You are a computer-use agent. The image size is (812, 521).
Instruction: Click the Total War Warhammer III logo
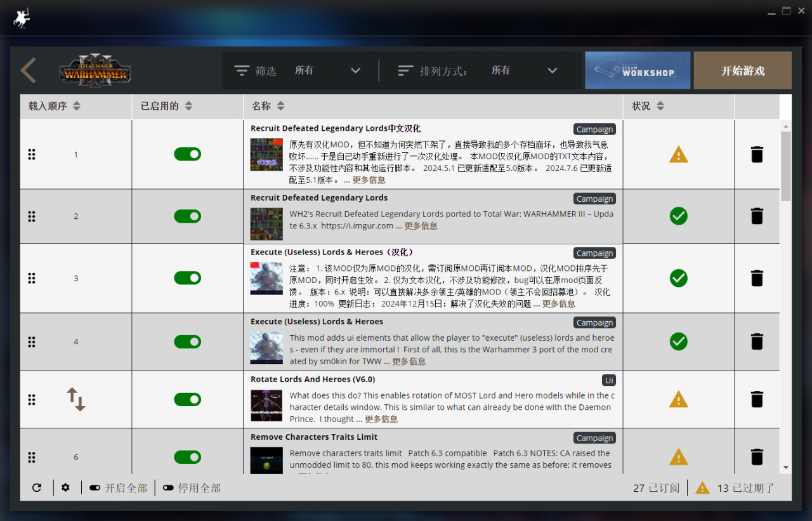[x=95, y=70]
